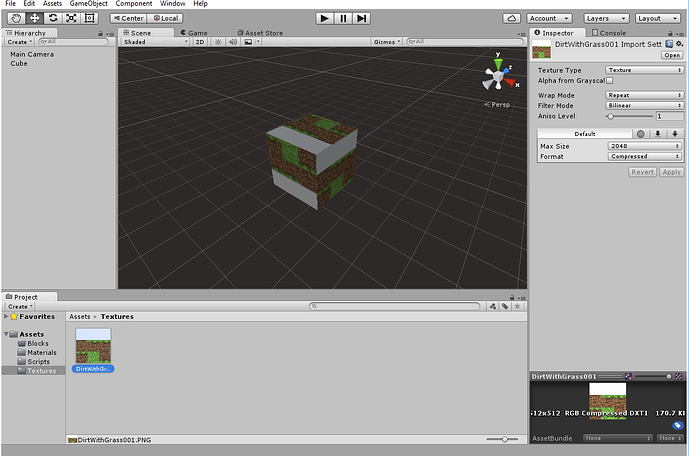Select second download-arrow platform tab
Screen dimensions: 689x456
coord(675,134)
